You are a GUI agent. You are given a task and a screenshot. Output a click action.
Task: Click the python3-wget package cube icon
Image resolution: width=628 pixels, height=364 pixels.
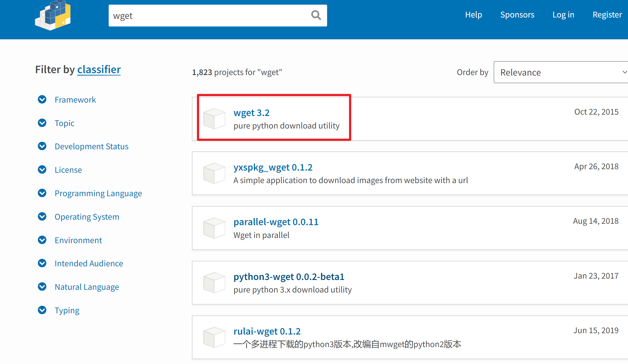pyautogui.click(x=214, y=283)
